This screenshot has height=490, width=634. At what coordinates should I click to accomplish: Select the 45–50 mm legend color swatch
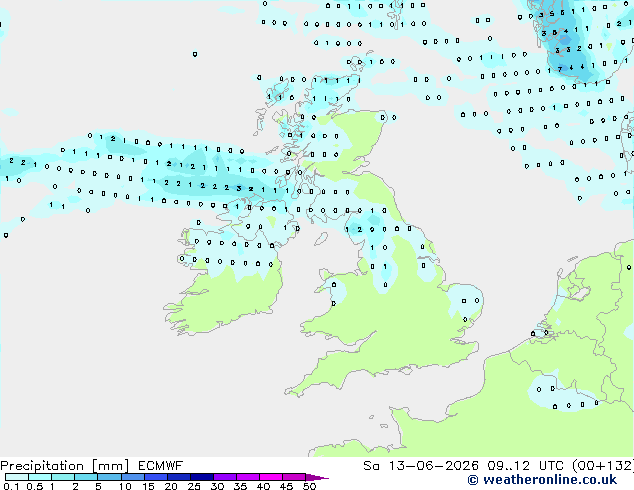coord(294,477)
